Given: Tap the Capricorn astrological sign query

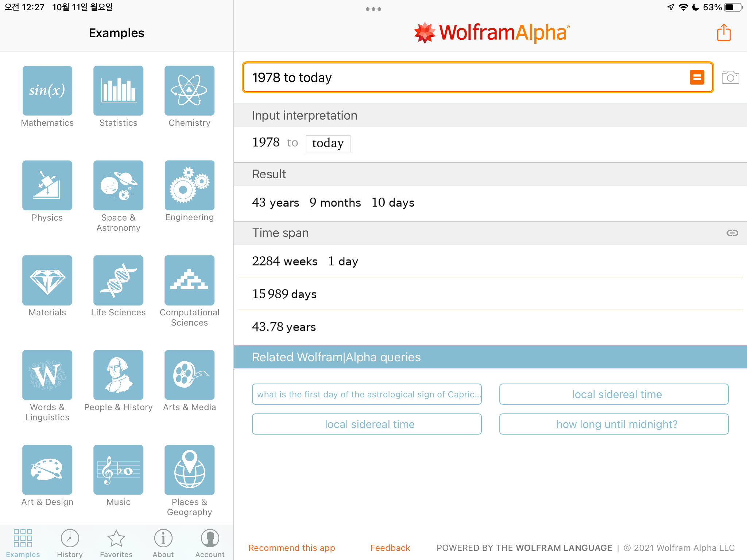Looking at the screenshot, I should [x=367, y=394].
